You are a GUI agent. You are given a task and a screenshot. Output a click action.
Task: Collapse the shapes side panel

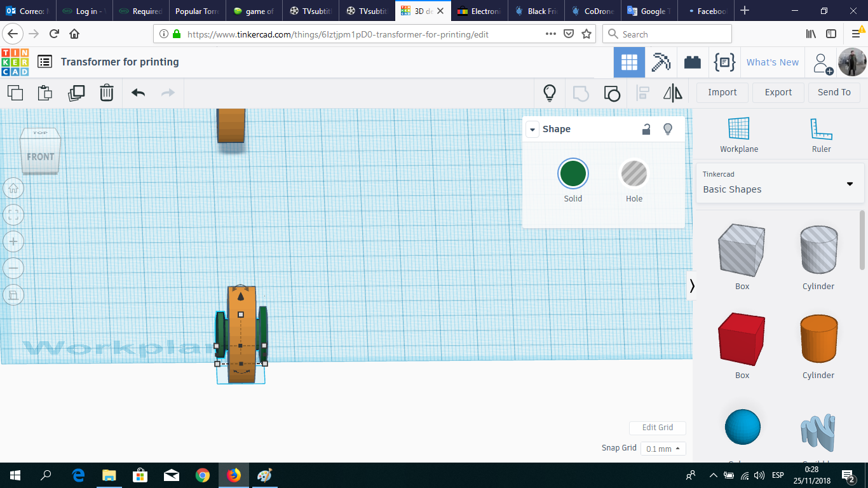692,287
